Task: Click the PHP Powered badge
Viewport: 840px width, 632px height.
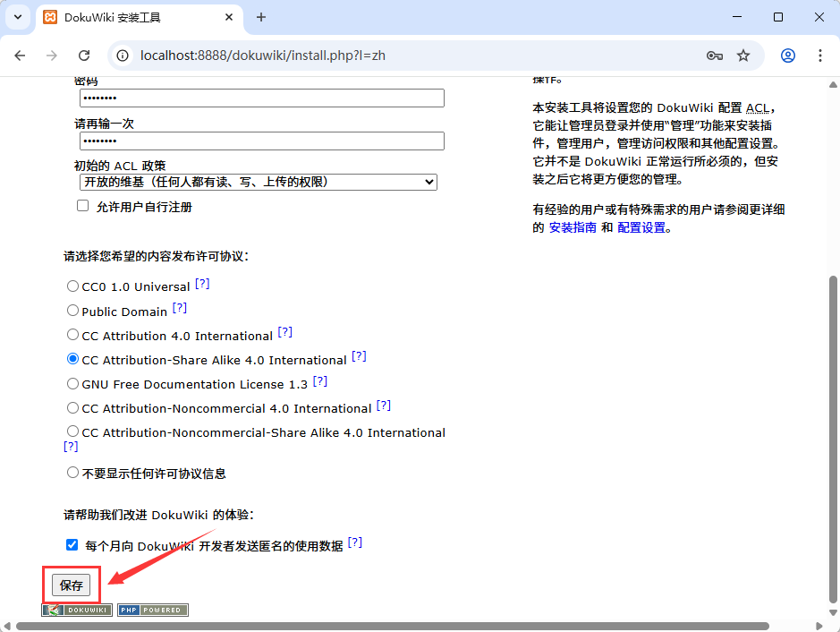Action: click(153, 610)
